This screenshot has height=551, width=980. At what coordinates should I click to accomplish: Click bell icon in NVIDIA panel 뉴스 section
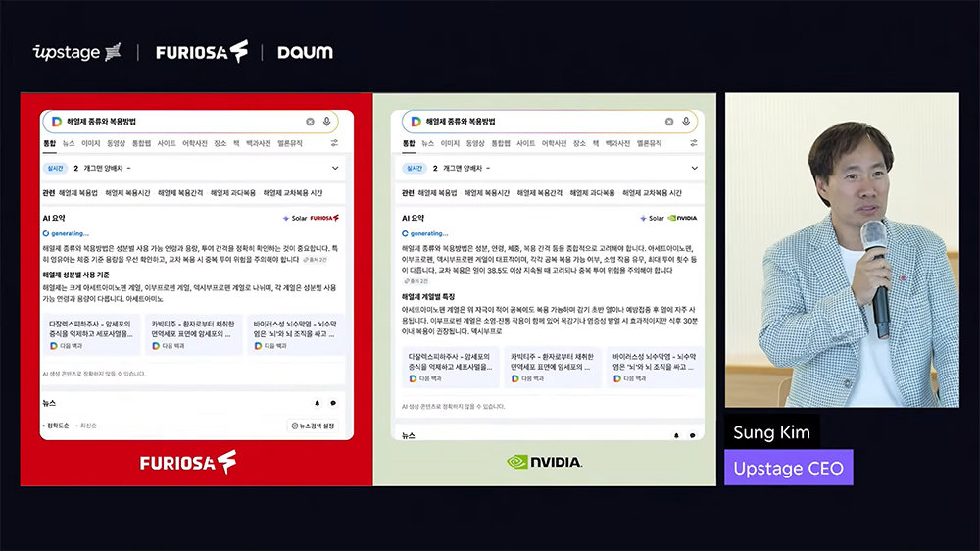coord(676,436)
